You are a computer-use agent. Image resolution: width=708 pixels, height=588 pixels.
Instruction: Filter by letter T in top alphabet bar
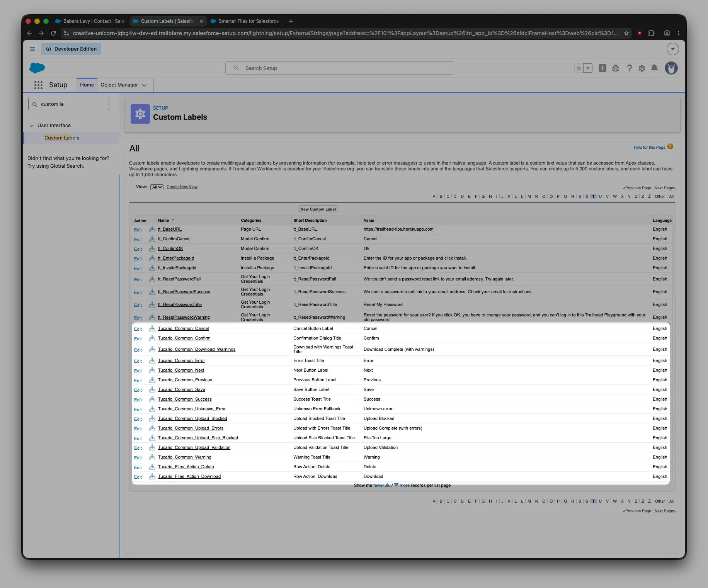[594, 197]
